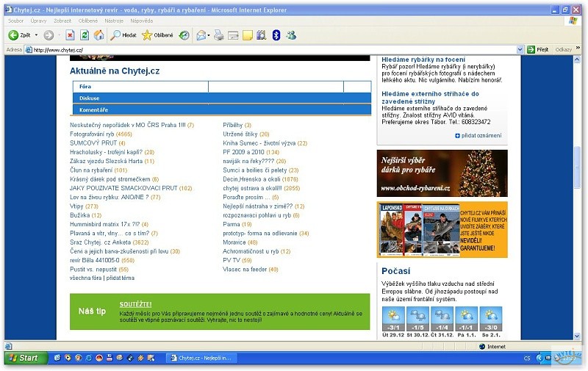Open the Nápověda menu
Viewport: 588px width, 371px height.
click(x=142, y=21)
